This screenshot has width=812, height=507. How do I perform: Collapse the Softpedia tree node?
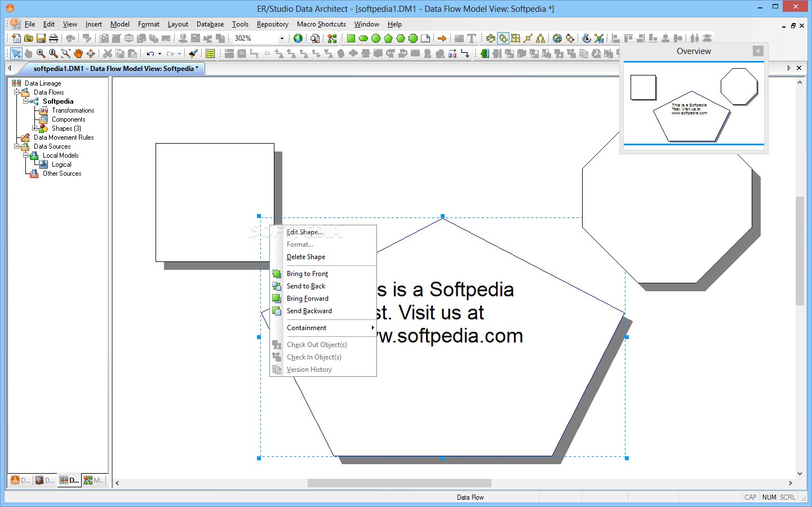pos(26,101)
